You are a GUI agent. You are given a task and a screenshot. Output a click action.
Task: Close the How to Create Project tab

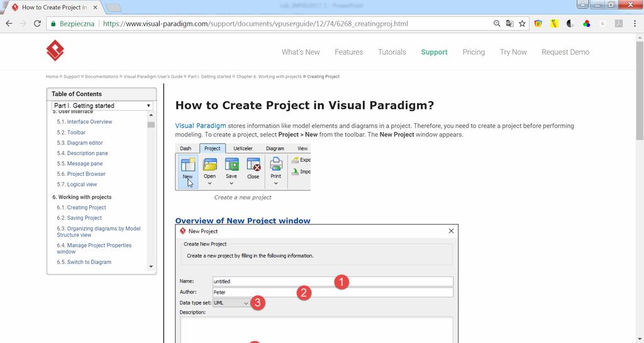click(x=96, y=8)
